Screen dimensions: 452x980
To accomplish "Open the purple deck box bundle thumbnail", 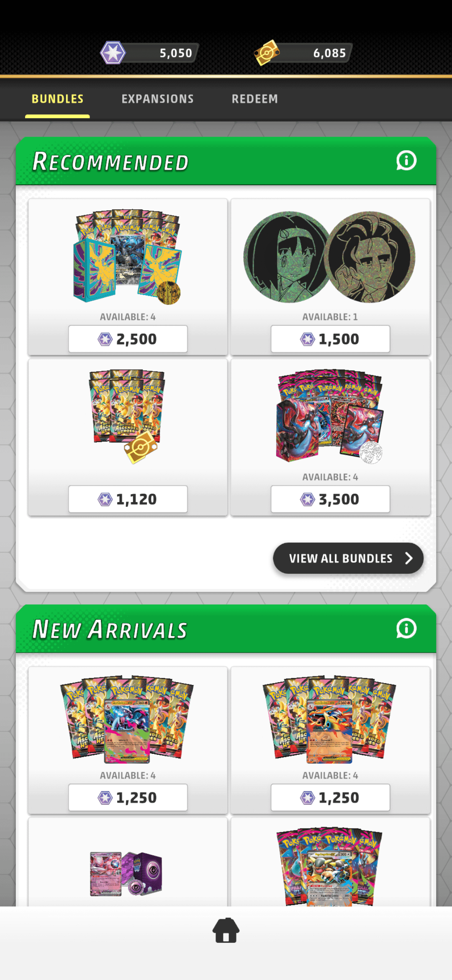I will click(126, 874).
